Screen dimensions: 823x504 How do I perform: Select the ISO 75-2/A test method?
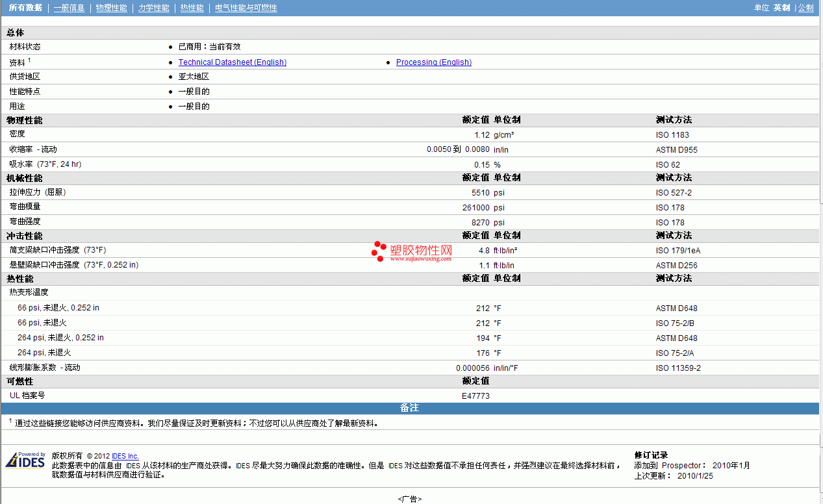click(676, 353)
